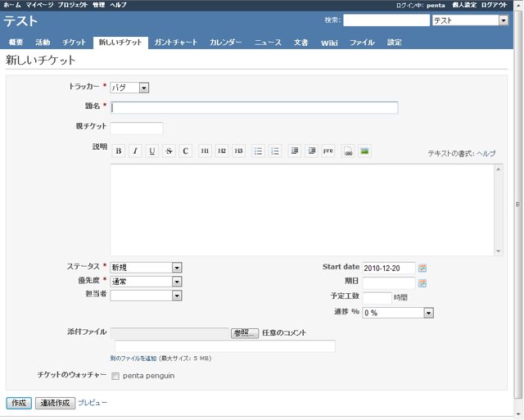Focus the 親チケット parent ticket field
This screenshot has width=524, height=420.
pos(137,129)
